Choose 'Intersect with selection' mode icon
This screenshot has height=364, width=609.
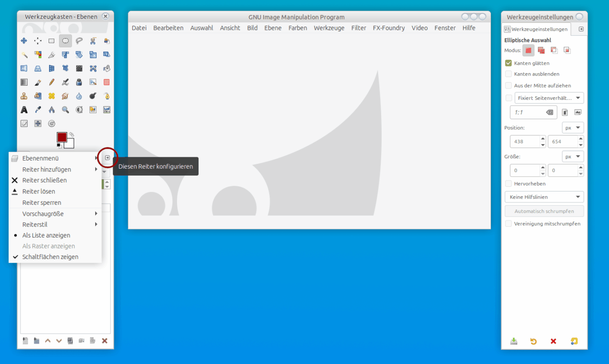[x=567, y=50]
